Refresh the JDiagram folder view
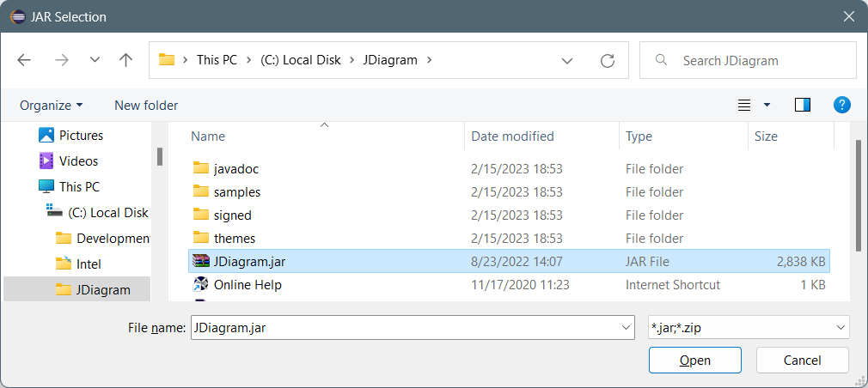This screenshot has height=388, width=868. point(608,60)
